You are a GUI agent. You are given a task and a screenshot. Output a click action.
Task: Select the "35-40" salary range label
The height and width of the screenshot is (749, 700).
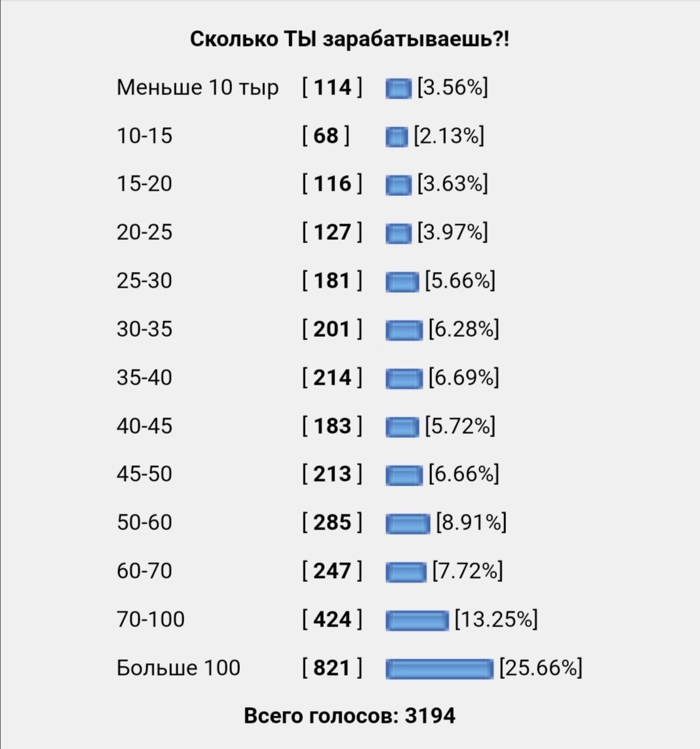click(x=144, y=377)
